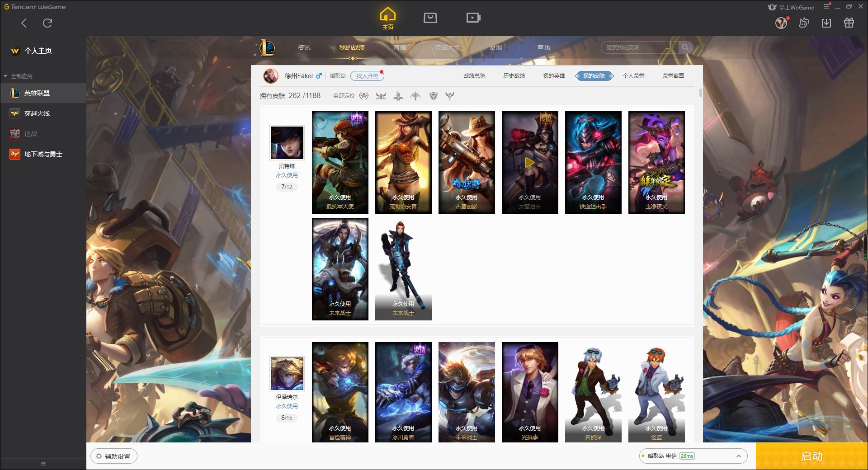Click the sidebar bottom grip menu icon

pos(43,464)
